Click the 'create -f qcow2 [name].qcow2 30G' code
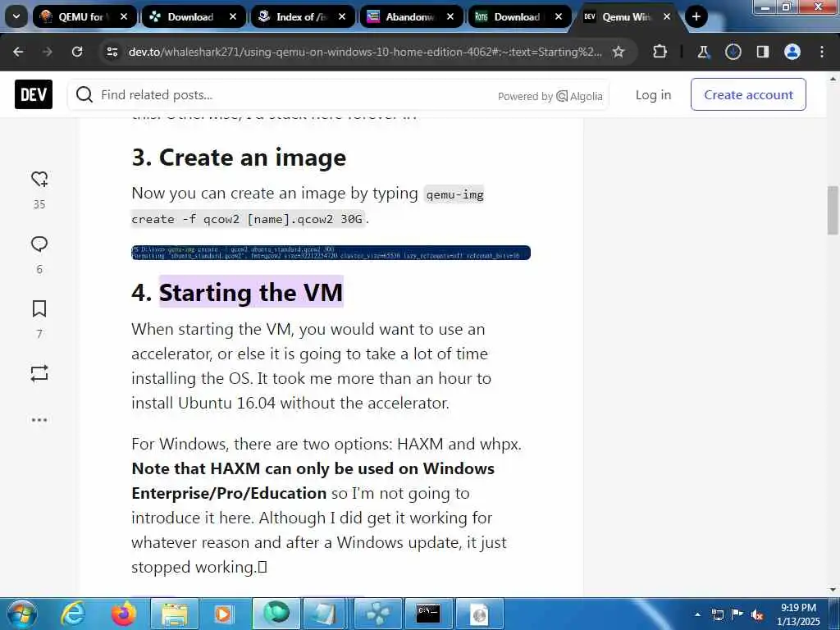 click(247, 219)
